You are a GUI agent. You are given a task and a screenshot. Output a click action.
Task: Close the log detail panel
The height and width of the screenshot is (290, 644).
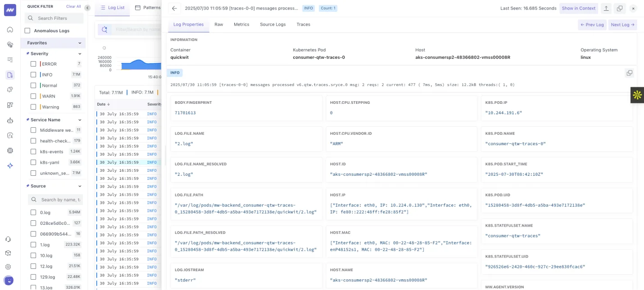tap(633, 8)
